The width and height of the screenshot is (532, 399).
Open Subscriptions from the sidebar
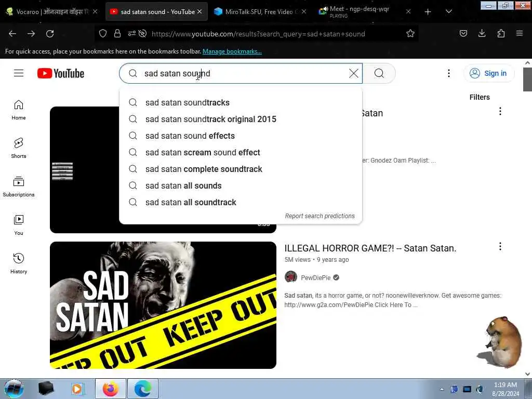[x=19, y=187]
